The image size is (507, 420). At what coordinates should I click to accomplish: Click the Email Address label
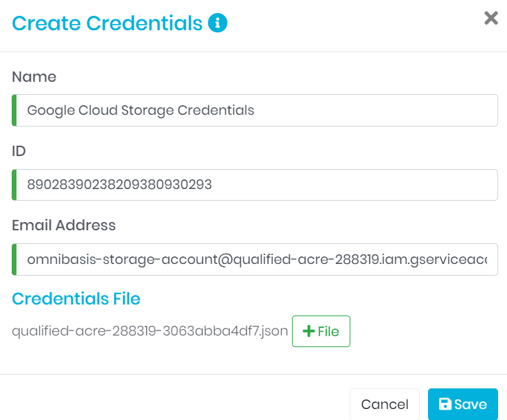63,225
